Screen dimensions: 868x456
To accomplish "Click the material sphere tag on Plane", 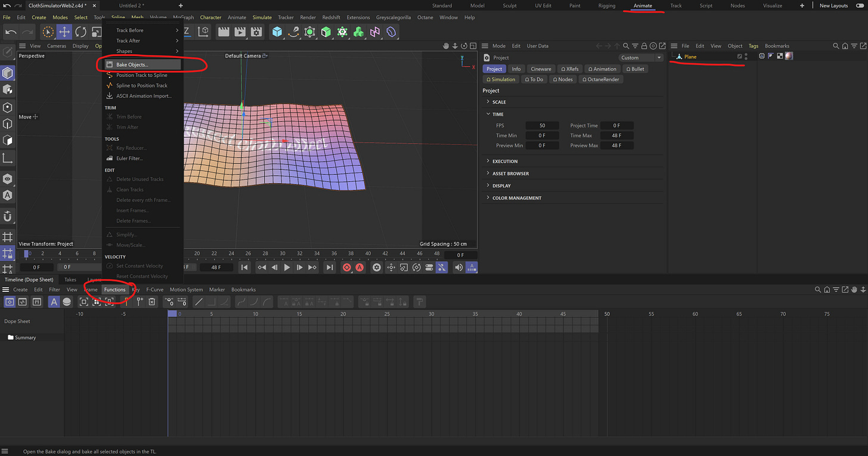I will pyautogui.click(x=789, y=56).
